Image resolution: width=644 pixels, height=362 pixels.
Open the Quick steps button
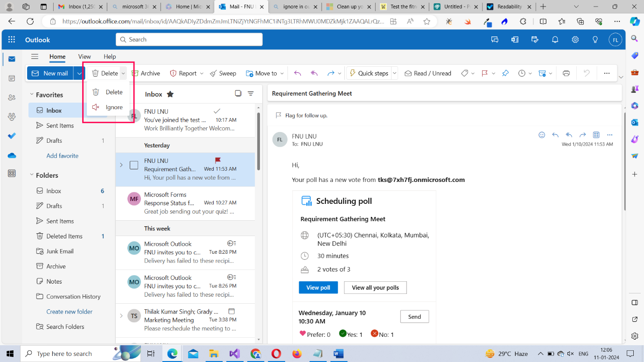369,73
